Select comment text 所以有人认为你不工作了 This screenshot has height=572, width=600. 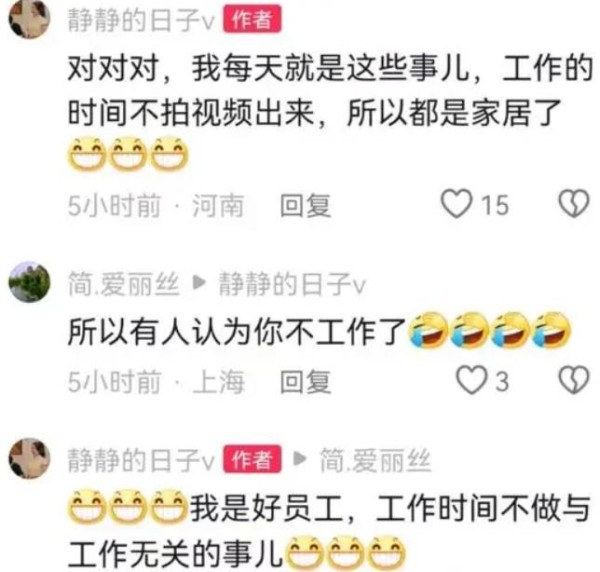point(236,331)
